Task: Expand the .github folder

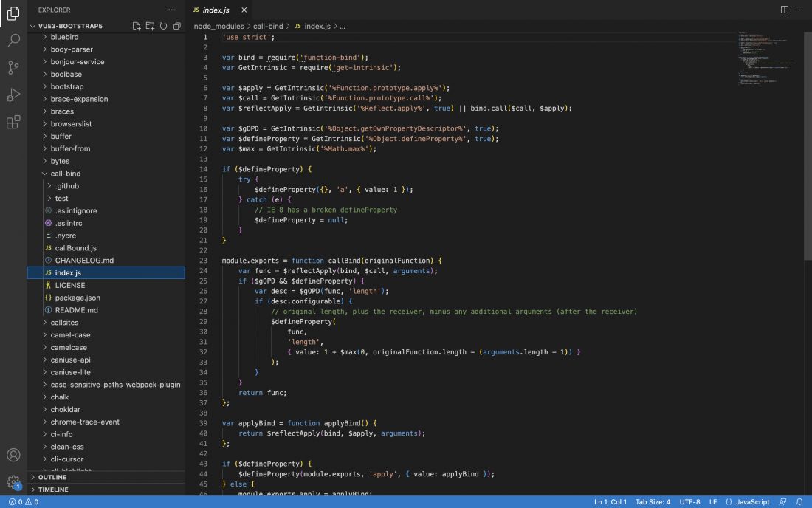Action: pos(106,186)
